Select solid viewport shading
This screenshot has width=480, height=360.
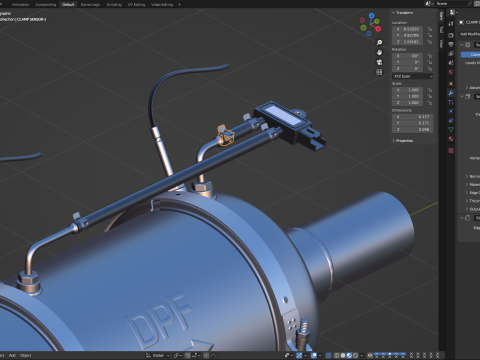tap(343, 355)
